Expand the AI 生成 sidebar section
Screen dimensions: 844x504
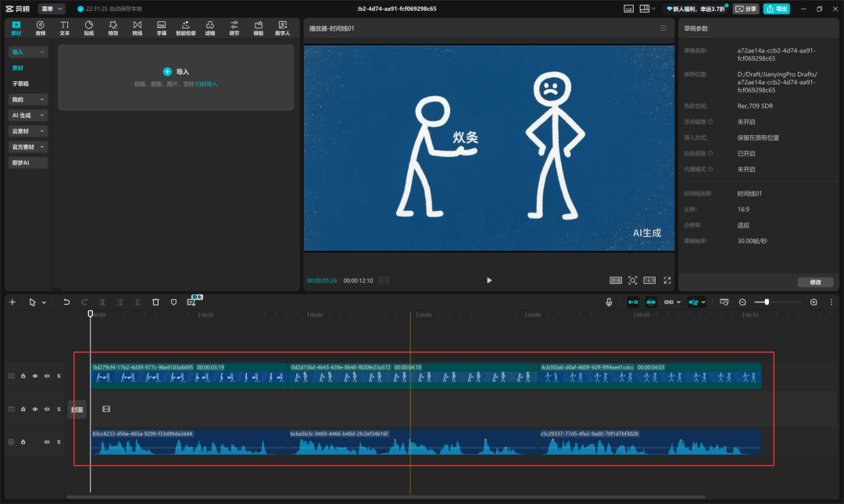[28, 115]
